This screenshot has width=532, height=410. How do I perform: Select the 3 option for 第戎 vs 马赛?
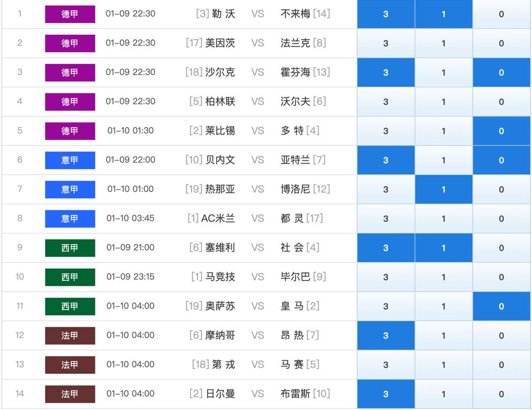pos(386,365)
